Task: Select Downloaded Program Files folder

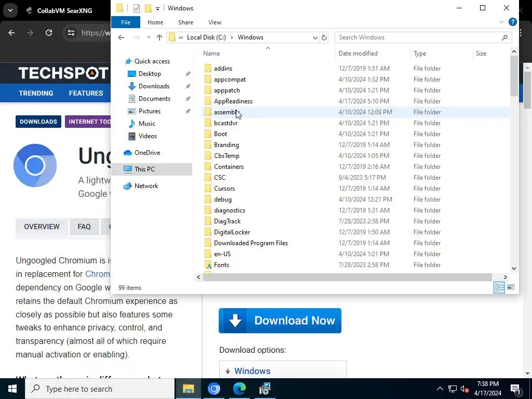Action: pyautogui.click(x=251, y=243)
